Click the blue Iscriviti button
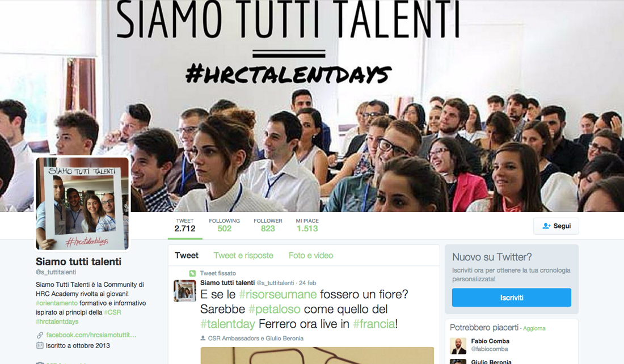The height and width of the screenshot is (364, 624). point(511,298)
